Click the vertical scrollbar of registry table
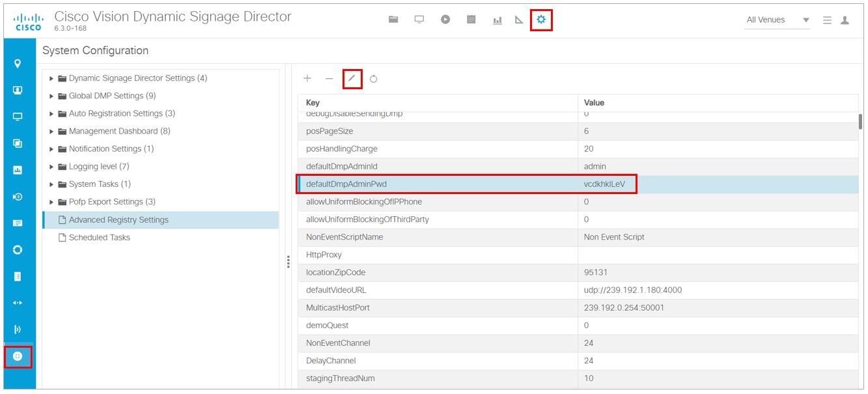868x394 pixels. (860, 122)
